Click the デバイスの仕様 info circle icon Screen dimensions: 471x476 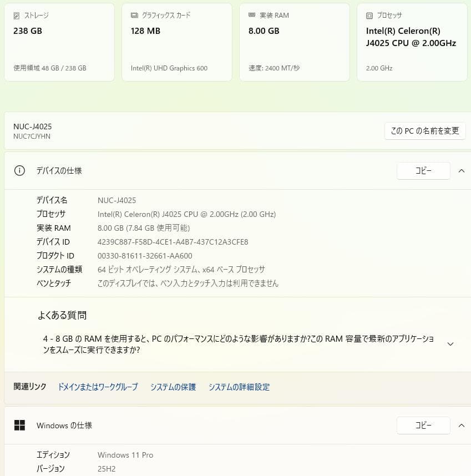coord(19,171)
